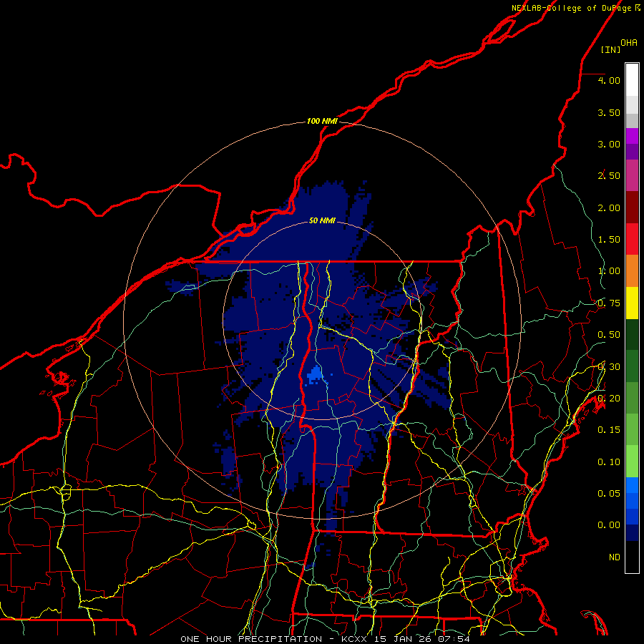This screenshot has width=644, height=644.
Task: Click the 0.00 legend value
Action: click(x=609, y=525)
